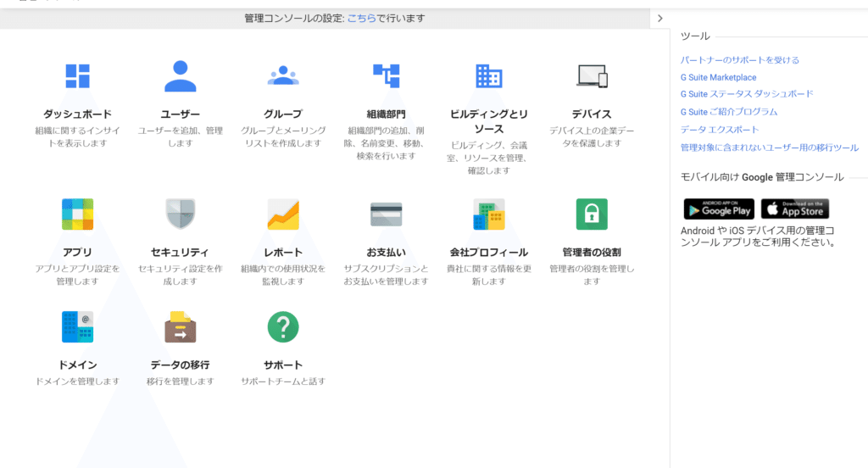Click the ユーザー title text
868x468 pixels.
(x=180, y=114)
